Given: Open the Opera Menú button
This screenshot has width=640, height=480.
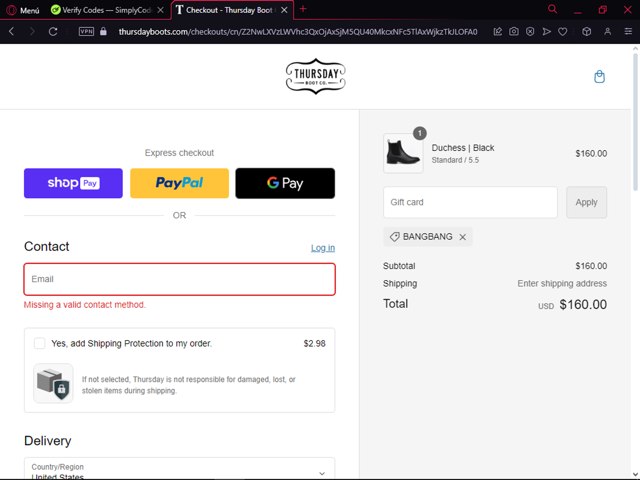Looking at the screenshot, I should tap(23, 10).
